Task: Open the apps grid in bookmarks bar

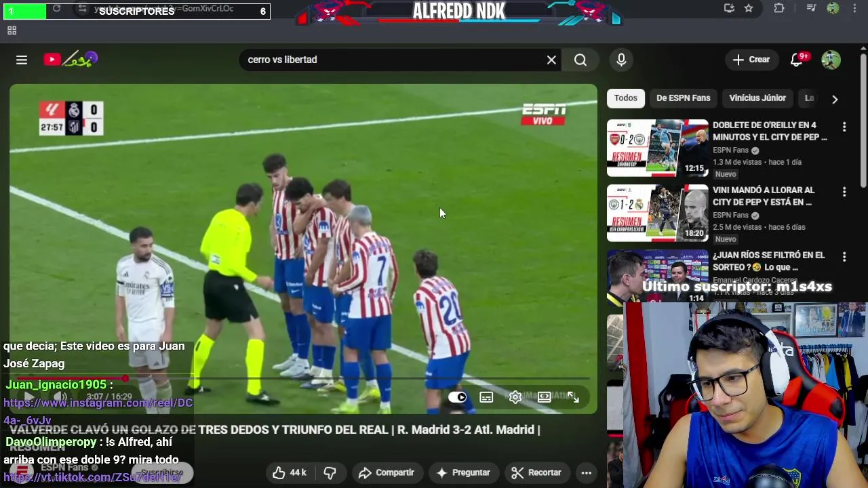Action: point(12,30)
